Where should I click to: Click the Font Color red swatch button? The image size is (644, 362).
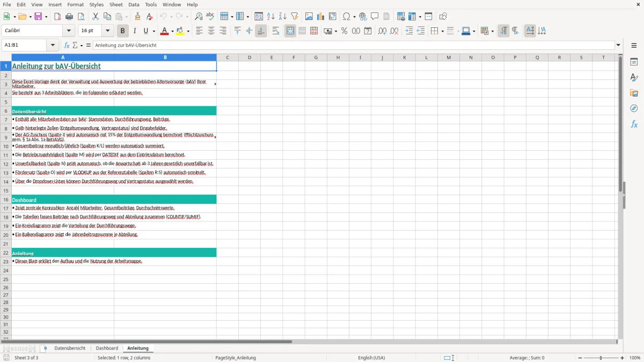point(164,31)
